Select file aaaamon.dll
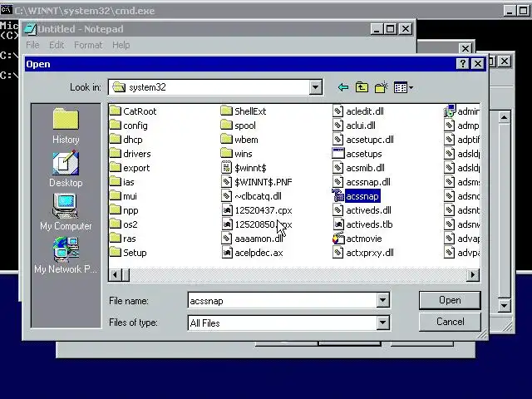 click(253, 239)
